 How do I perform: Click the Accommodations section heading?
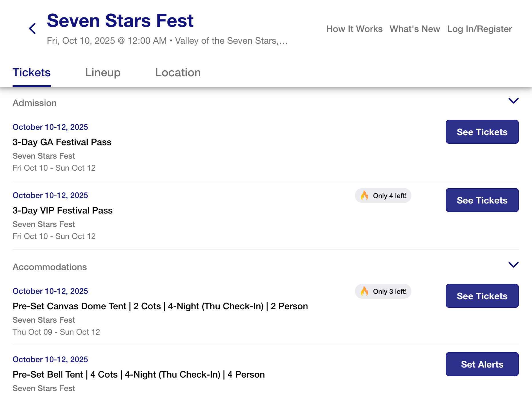tap(50, 267)
